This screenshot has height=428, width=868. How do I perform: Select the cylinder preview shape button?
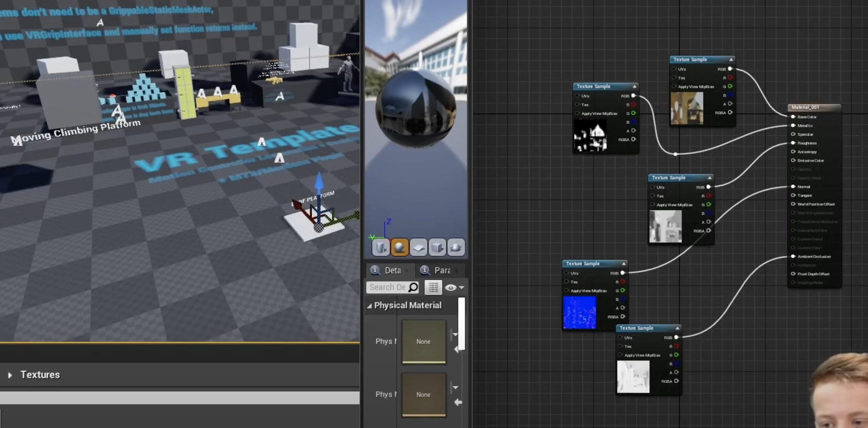380,247
